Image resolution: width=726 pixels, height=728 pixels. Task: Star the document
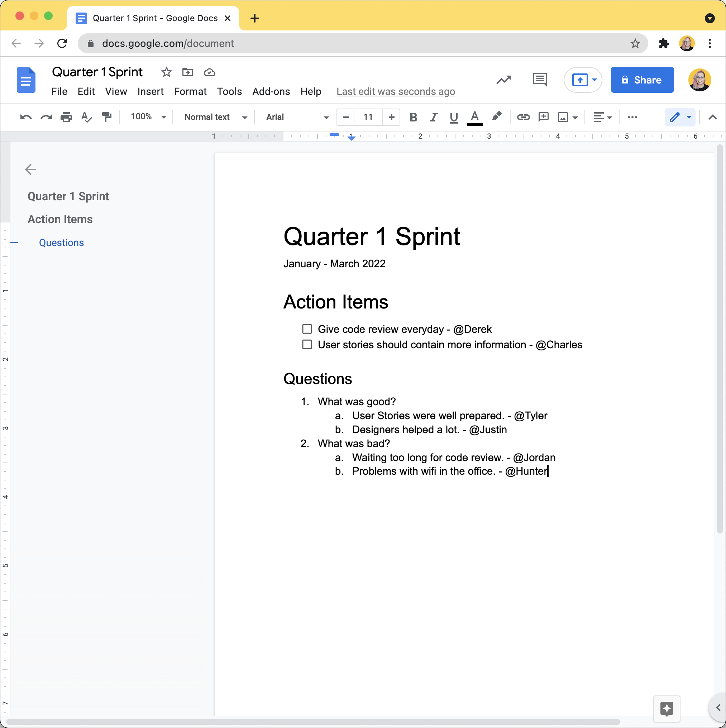point(166,72)
